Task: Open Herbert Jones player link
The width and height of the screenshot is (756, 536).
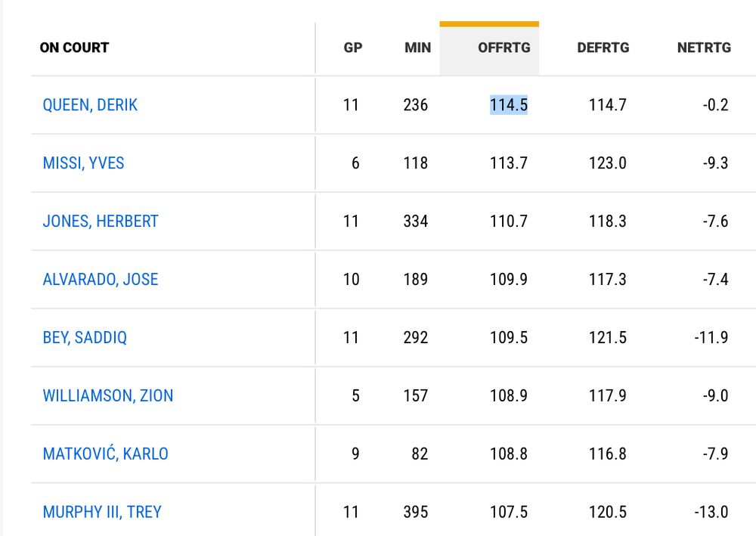Action: 101,222
